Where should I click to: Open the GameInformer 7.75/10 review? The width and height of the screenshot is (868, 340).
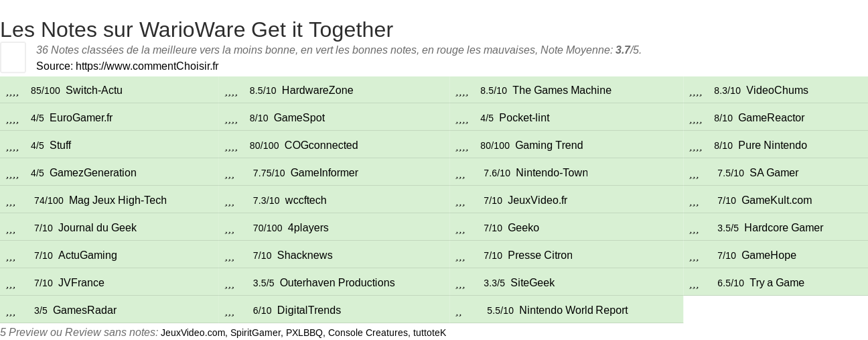pyautogui.click(x=324, y=173)
